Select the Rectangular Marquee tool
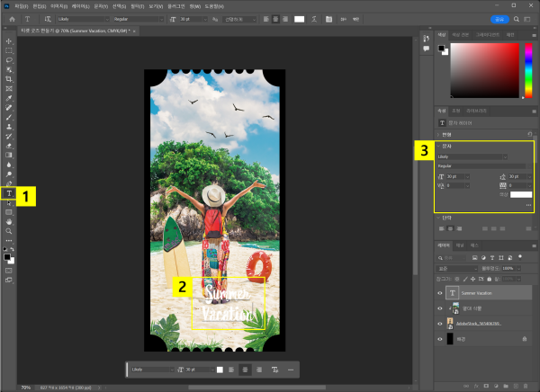This screenshot has height=392, width=540. [x=9, y=50]
